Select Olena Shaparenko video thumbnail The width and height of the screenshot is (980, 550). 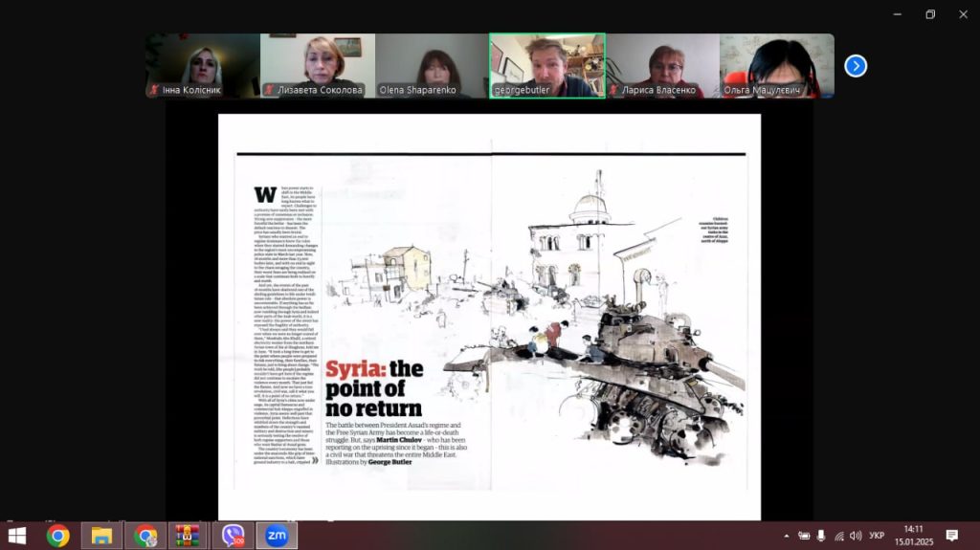tap(432, 66)
